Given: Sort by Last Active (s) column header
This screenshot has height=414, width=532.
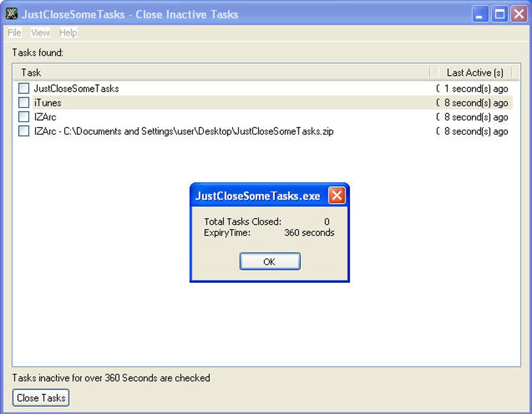Looking at the screenshot, I should 474,73.
